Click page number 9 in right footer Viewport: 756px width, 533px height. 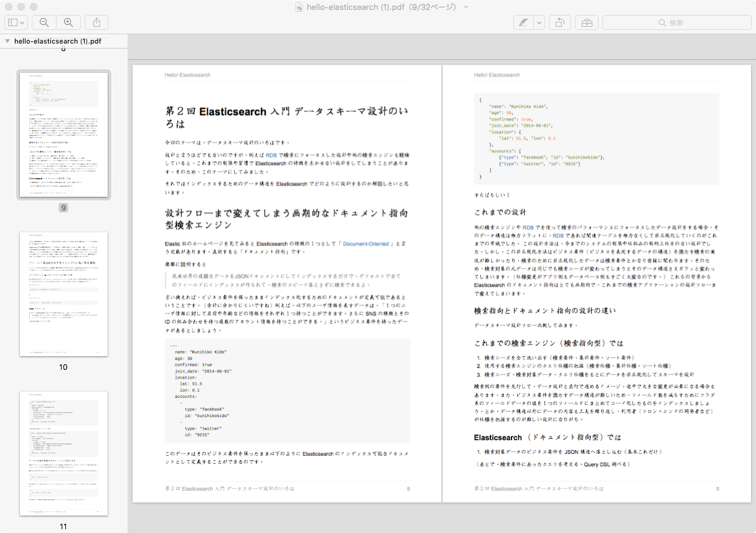(x=717, y=489)
